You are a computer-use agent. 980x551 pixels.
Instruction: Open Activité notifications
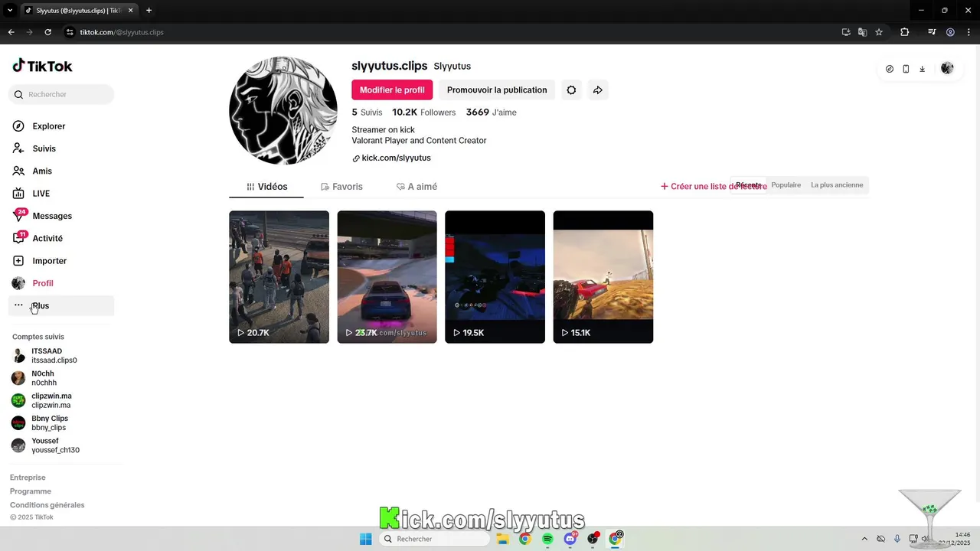(x=47, y=238)
